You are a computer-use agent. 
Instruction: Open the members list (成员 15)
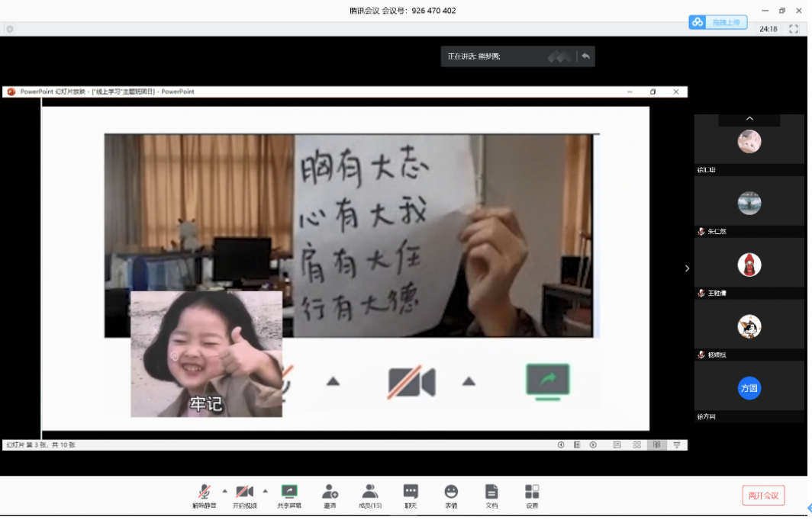pos(370,496)
